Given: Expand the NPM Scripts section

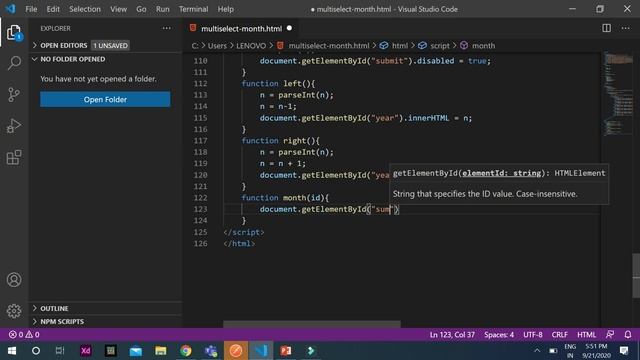Looking at the screenshot, I should [x=58, y=322].
